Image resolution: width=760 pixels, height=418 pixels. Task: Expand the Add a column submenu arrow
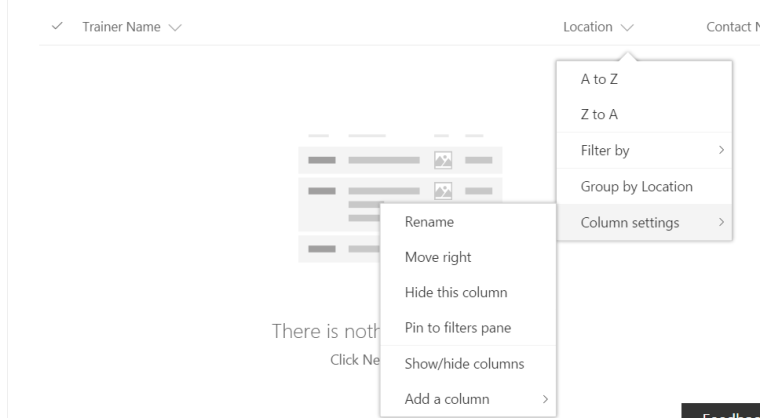[x=545, y=399]
